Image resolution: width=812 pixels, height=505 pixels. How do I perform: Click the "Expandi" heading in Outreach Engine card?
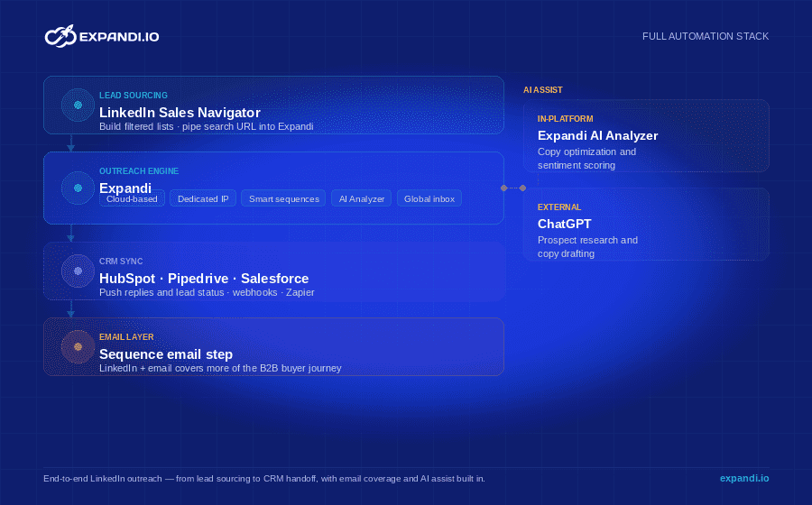coord(125,188)
